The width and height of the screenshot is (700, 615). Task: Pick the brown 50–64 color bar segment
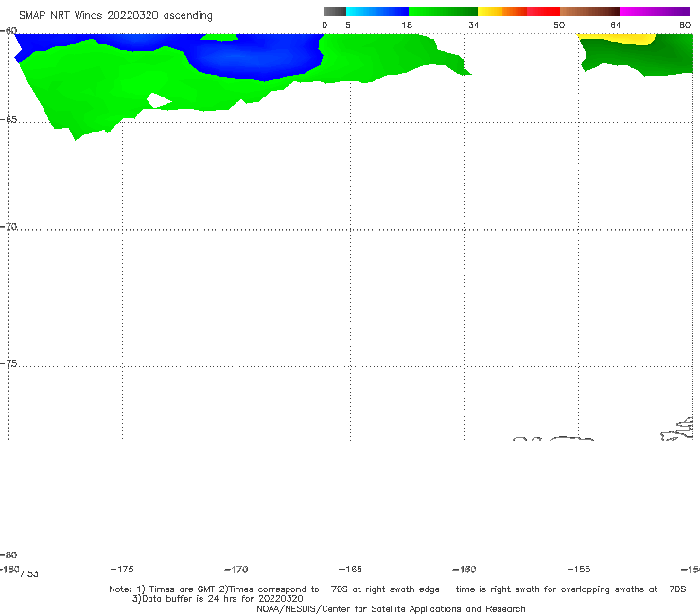(589, 11)
